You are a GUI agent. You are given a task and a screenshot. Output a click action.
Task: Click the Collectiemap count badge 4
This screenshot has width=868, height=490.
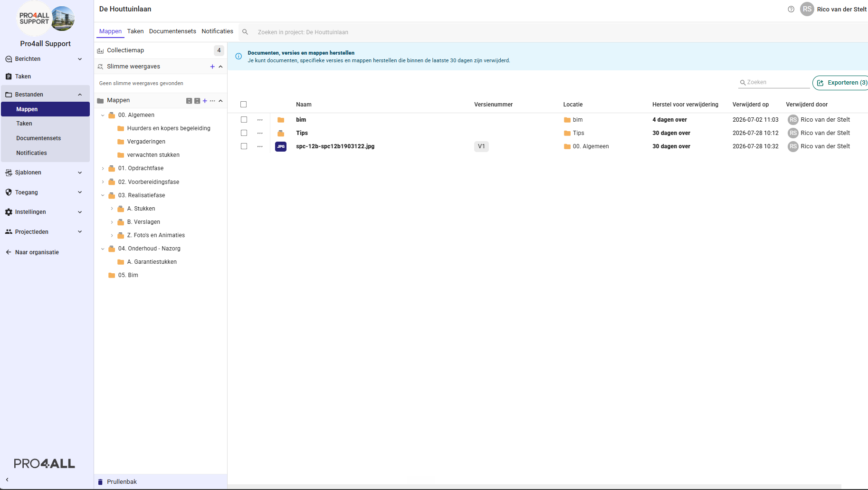219,50
